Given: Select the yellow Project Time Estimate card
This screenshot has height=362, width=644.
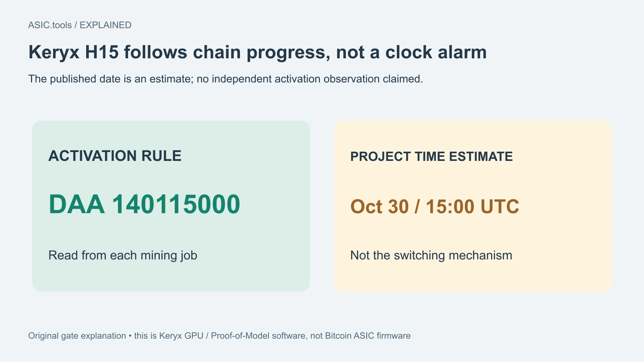Looking at the screenshot, I should 473,206.
